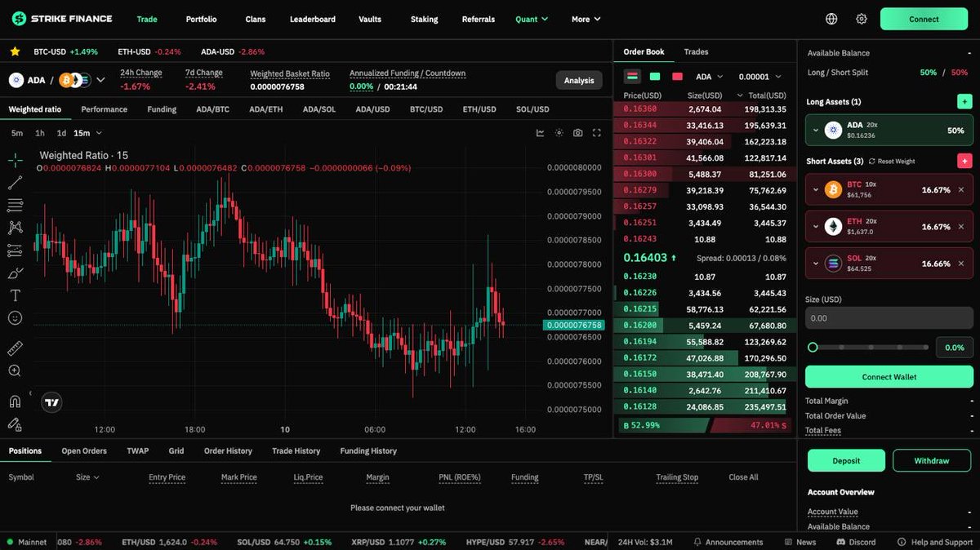Click the Connect button in header
The height and width of the screenshot is (550, 980).
[x=924, y=19]
